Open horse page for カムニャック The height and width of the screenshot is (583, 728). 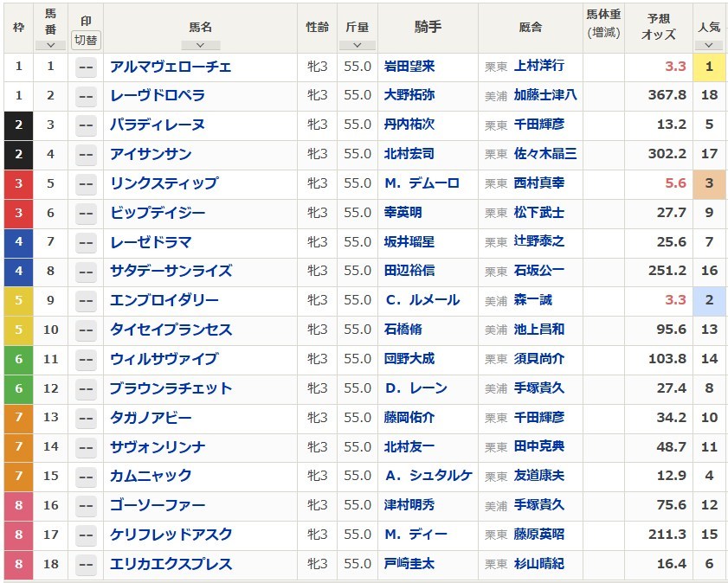pos(151,476)
